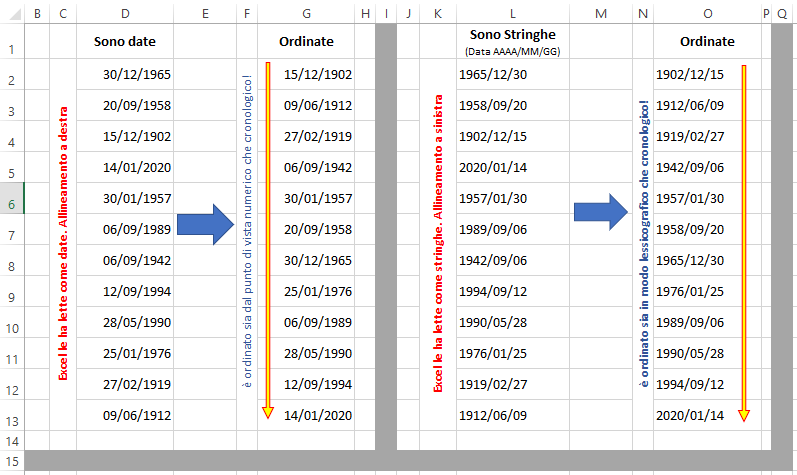This screenshot has width=797, height=475.
Task: Click the blue right arrow between columns D and G
Action: coord(204,225)
